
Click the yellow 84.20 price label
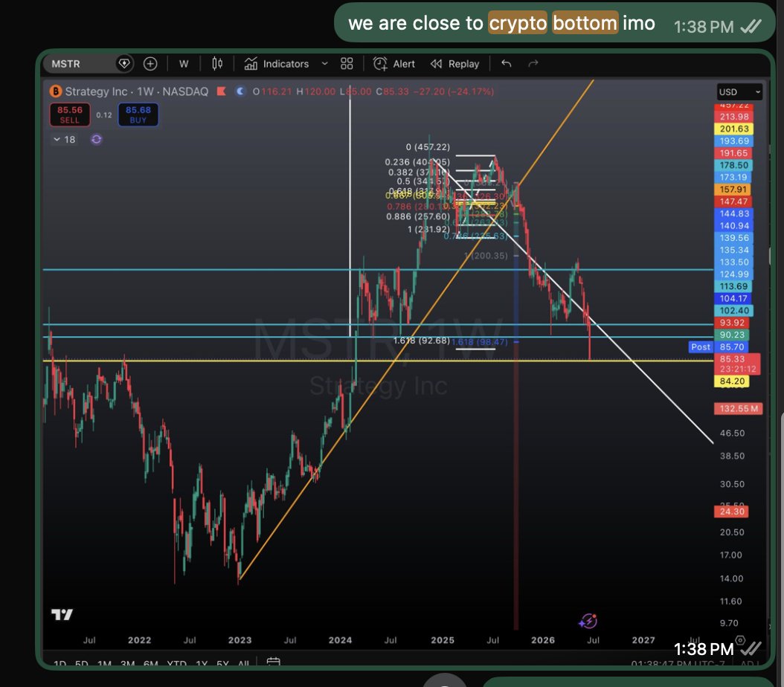coord(733,381)
